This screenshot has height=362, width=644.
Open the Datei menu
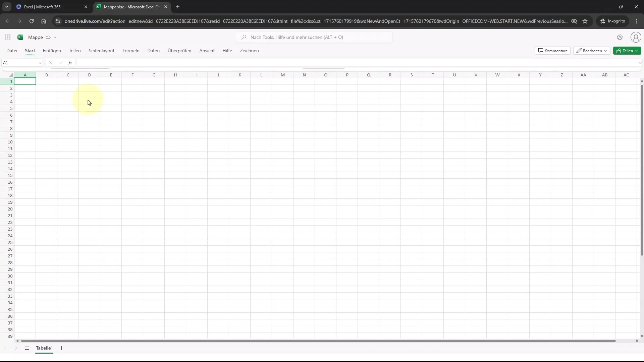coord(12,51)
